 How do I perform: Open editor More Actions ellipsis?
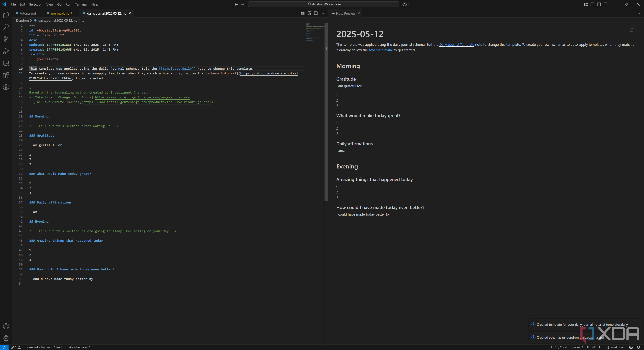[322, 13]
